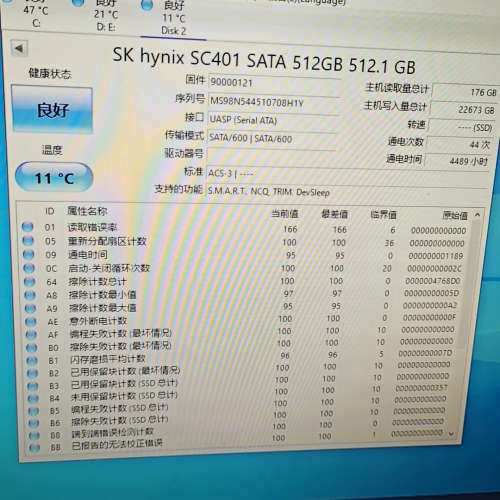Click the status orb for row B3
Screen dimensions: 500x500
click(x=33, y=386)
